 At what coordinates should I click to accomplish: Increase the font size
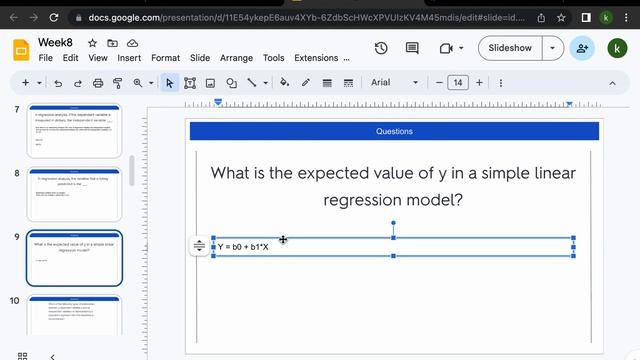coord(479,83)
